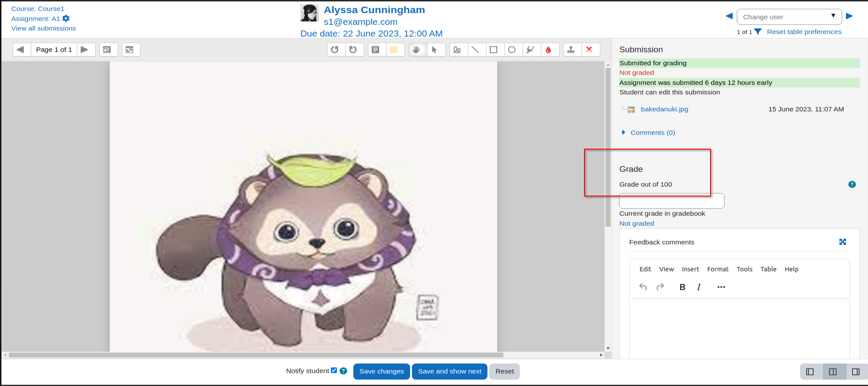The height and width of the screenshot is (386, 868).
Task: Select the oval tool
Action: pos(512,50)
